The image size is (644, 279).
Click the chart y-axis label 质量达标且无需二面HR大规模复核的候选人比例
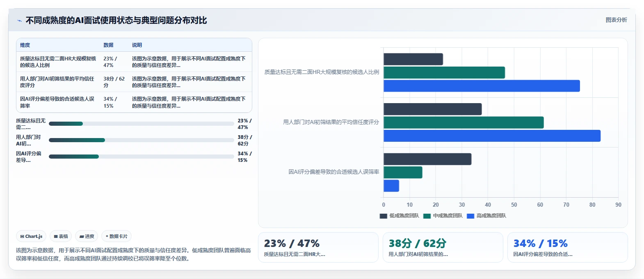[x=322, y=72]
